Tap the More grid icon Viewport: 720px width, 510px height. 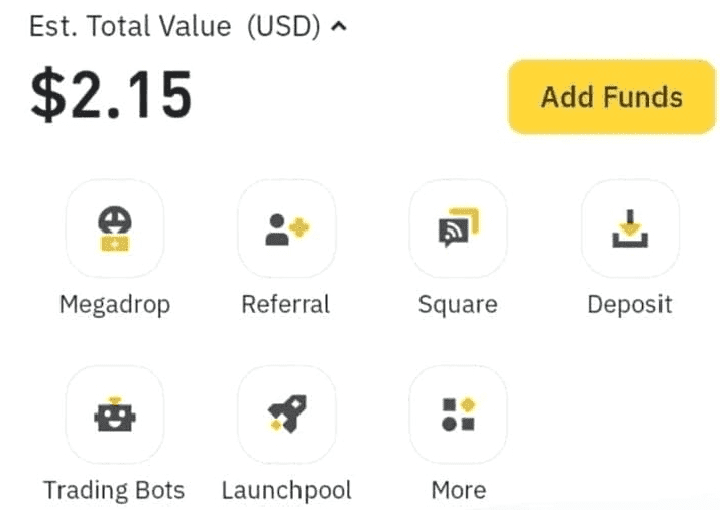coord(458,414)
